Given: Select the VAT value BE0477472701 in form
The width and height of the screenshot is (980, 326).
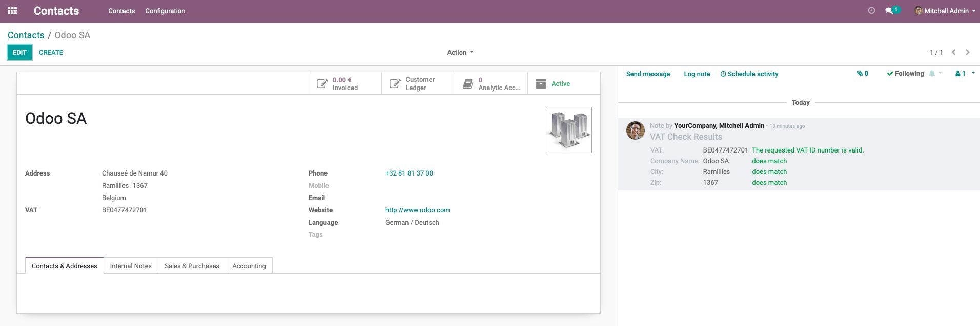Looking at the screenshot, I should pyautogui.click(x=125, y=210).
